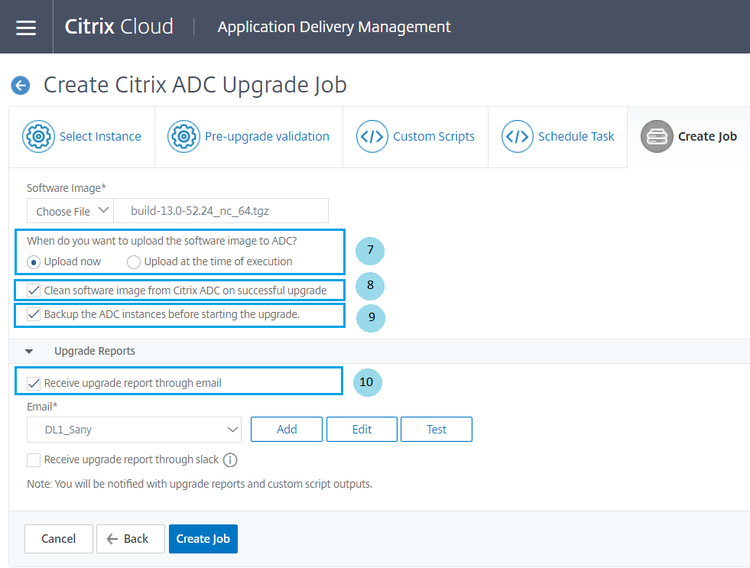The height and width of the screenshot is (568, 750).
Task: Collapse the Upgrade Reports section
Action: (x=29, y=351)
